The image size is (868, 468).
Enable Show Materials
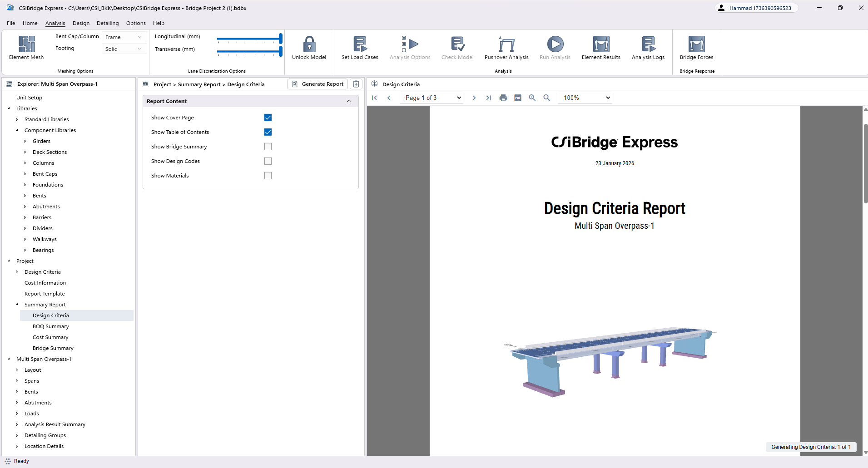click(x=268, y=175)
